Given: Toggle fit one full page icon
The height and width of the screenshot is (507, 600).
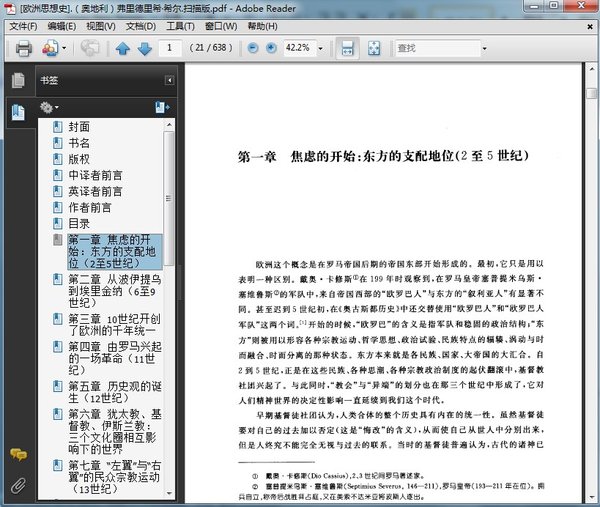Looking at the screenshot, I should coord(374,48).
